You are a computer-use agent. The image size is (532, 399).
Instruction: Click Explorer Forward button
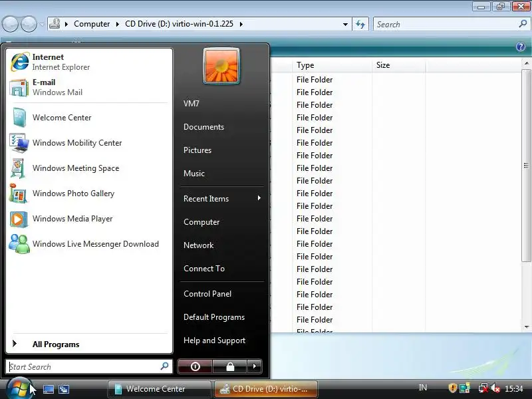coord(29,24)
